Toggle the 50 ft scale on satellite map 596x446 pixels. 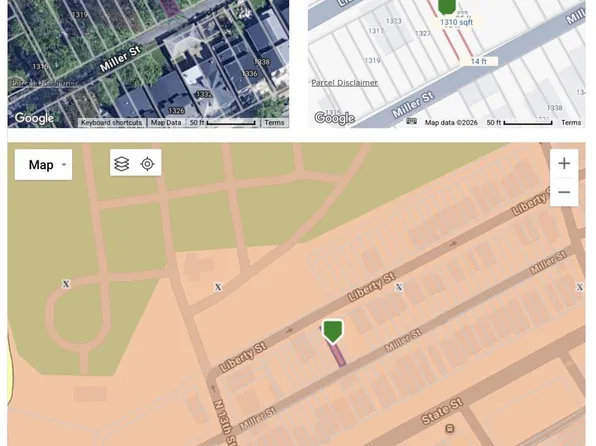pyautogui.click(x=222, y=122)
